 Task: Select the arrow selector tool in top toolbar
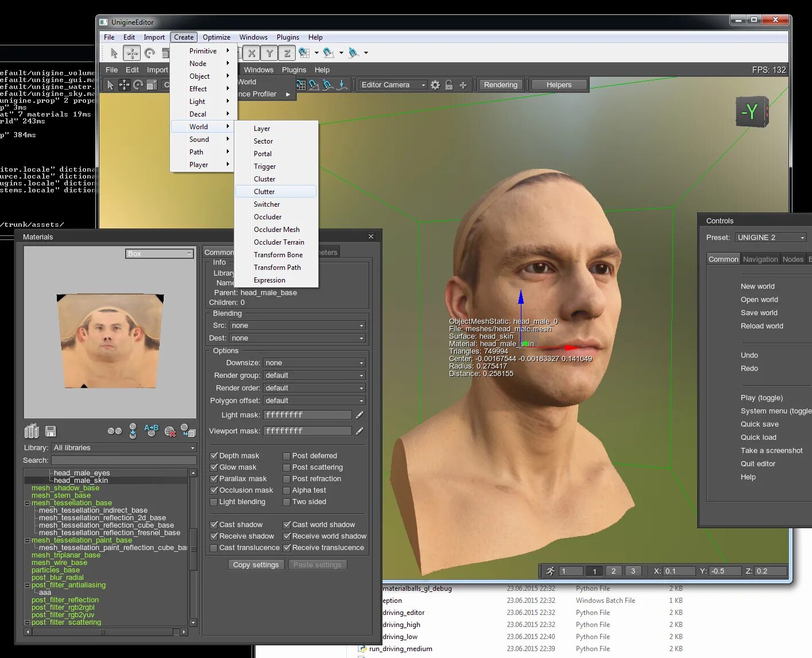(x=114, y=53)
